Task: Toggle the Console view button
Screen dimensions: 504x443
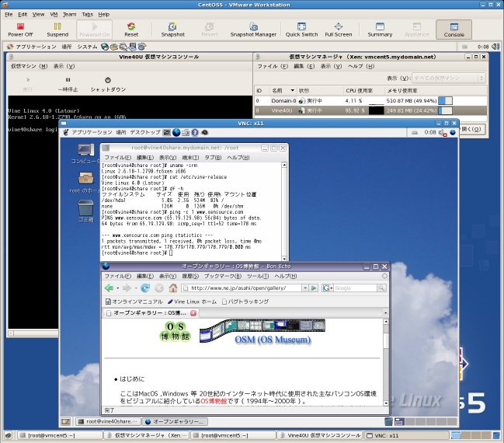Action: 454,30
